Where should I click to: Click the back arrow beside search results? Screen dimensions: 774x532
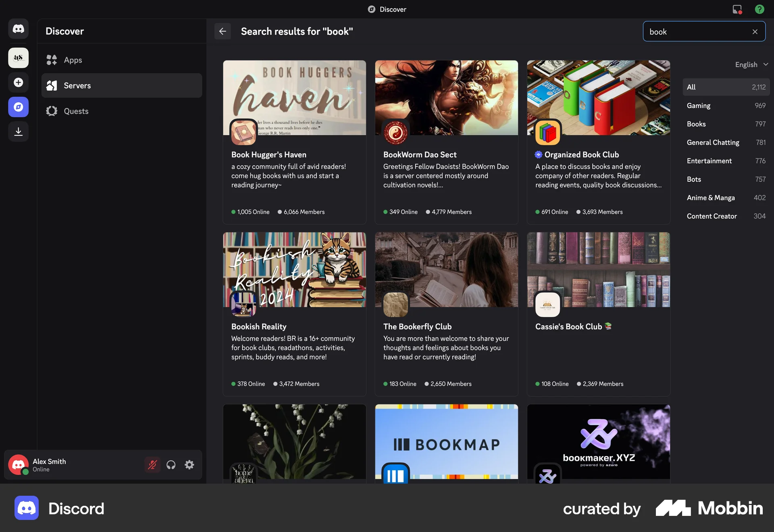pos(223,31)
